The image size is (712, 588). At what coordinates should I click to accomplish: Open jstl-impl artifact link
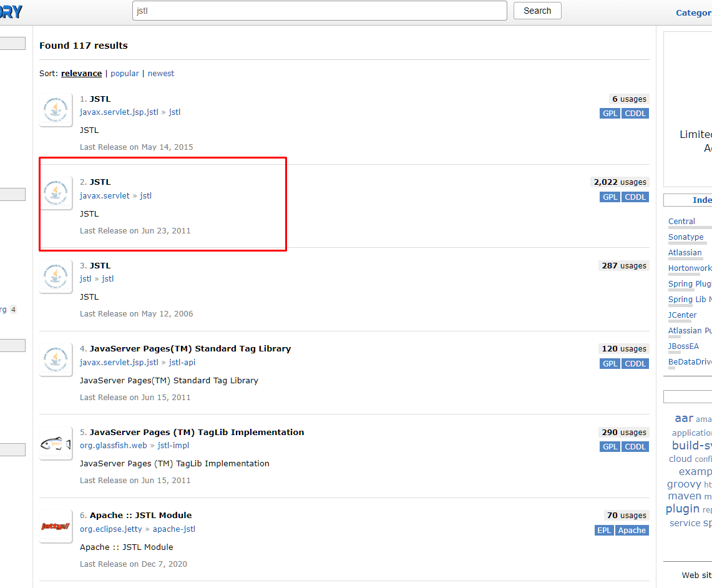point(173,446)
